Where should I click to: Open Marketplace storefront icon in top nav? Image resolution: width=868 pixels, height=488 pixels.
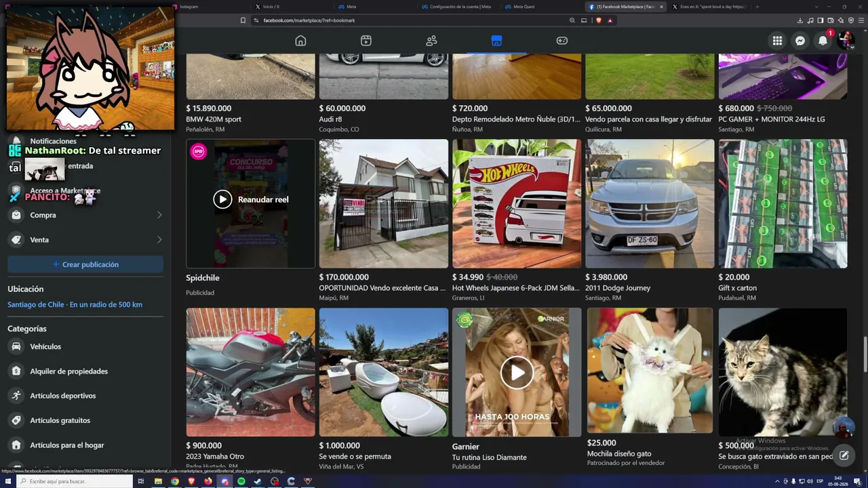tap(496, 41)
